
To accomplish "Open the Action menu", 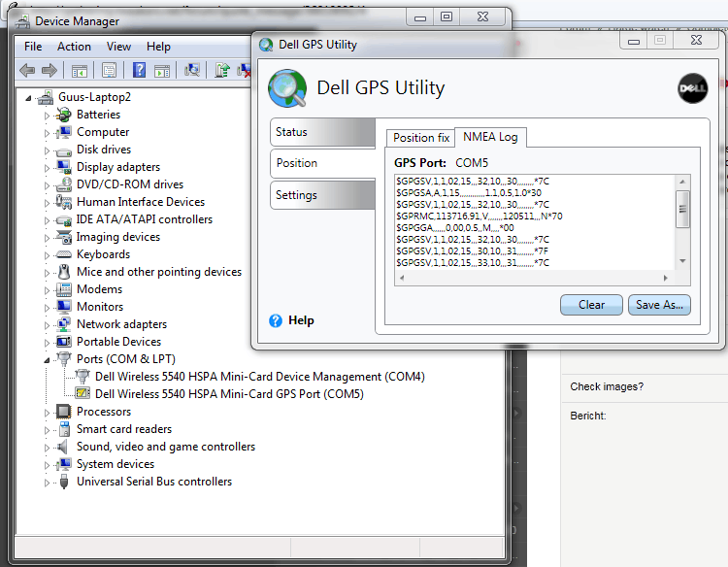I will [74, 47].
